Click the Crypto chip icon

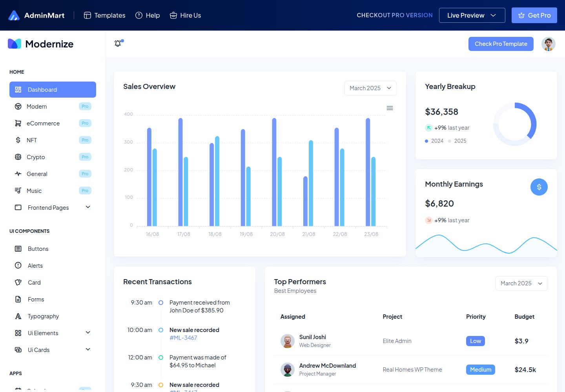click(x=18, y=157)
